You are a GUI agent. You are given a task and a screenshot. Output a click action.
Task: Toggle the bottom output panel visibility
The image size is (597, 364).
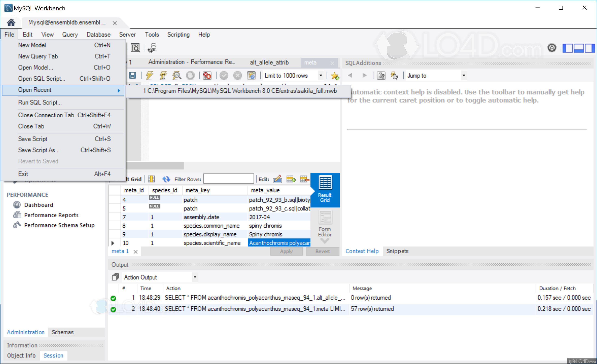tap(579, 48)
